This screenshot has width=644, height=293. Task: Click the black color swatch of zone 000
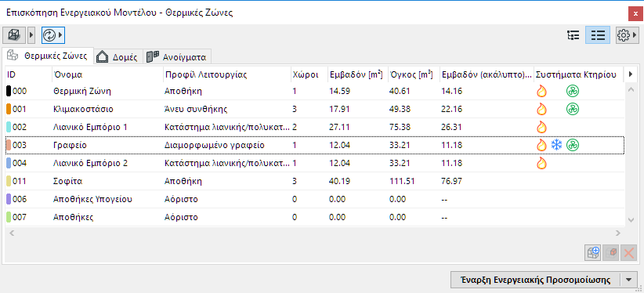(9, 91)
